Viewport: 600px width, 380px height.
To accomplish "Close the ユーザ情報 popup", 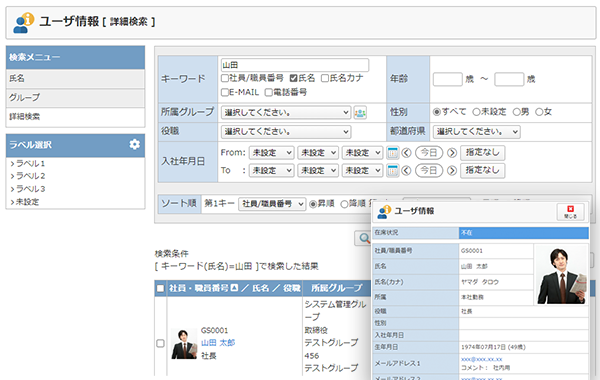I will [x=570, y=212].
